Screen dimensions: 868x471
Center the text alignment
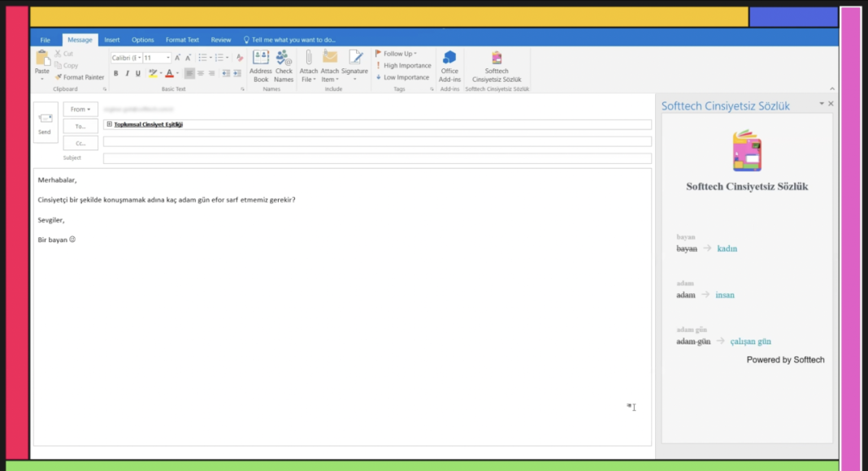(x=201, y=73)
